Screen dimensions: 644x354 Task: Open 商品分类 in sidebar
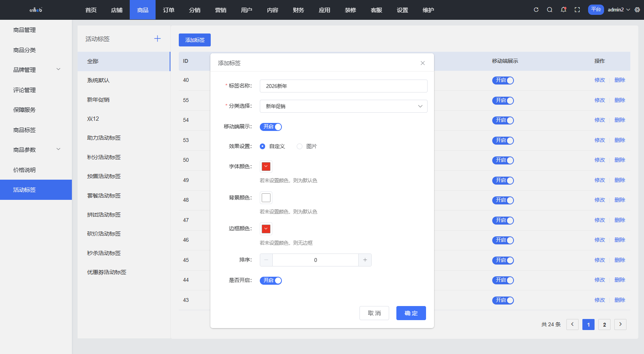point(36,50)
